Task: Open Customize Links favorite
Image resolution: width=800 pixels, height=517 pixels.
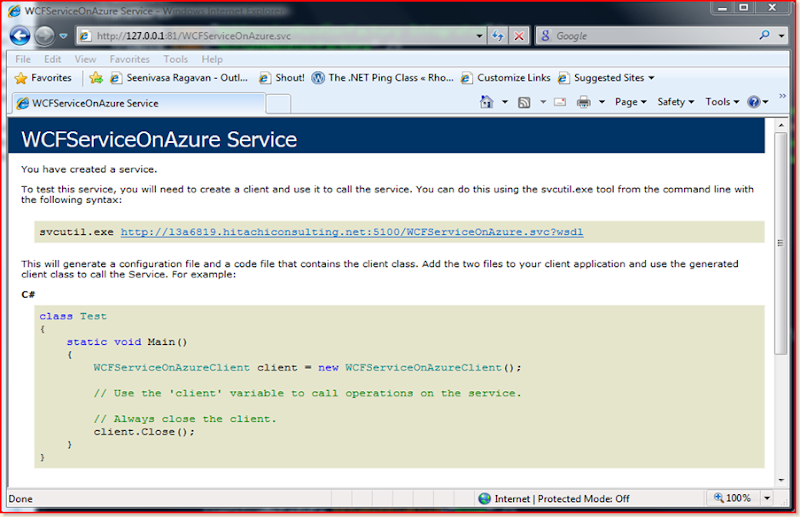Action: click(x=506, y=78)
